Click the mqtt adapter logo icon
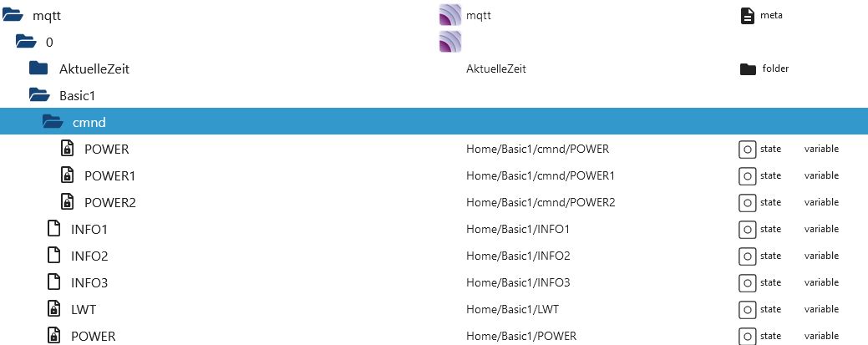 pyautogui.click(x=450, y=15)
